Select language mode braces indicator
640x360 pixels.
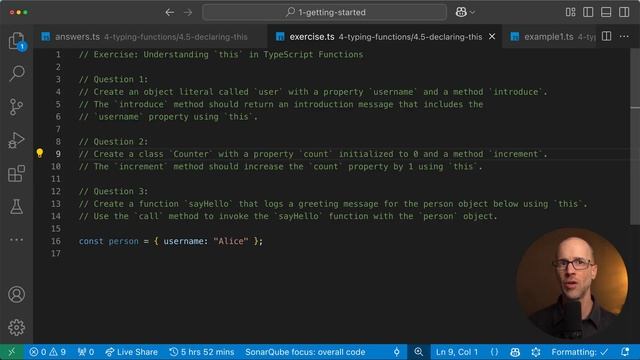click(x=494, y=352)
